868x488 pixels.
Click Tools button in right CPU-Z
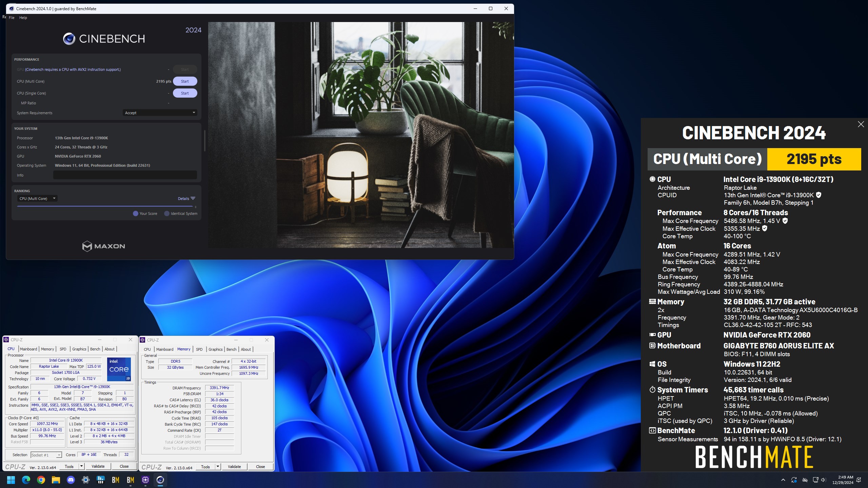click(x=205, y=467)
